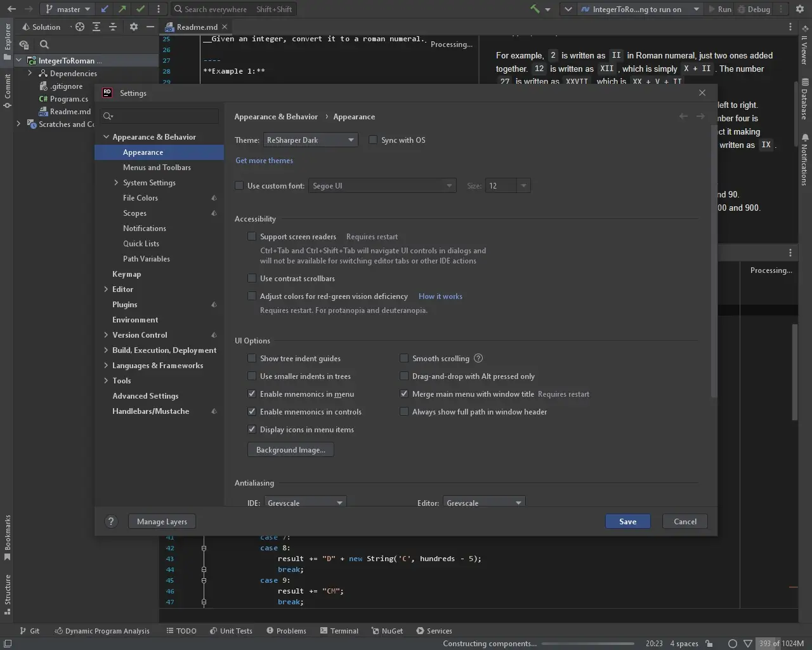Click Get more themes link
Screen dimensions: 812x650
(x=264, y=161)
